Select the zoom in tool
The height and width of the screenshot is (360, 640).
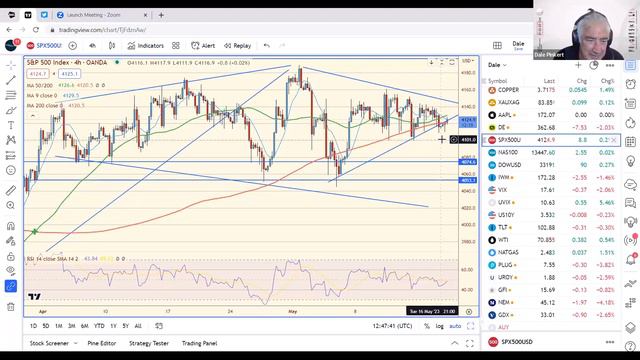[x=11, y=205]
